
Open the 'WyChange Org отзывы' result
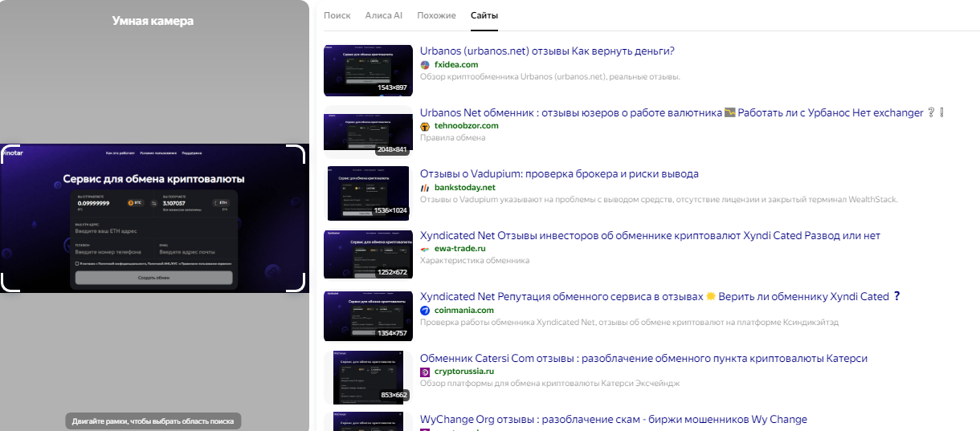(614, 419)
